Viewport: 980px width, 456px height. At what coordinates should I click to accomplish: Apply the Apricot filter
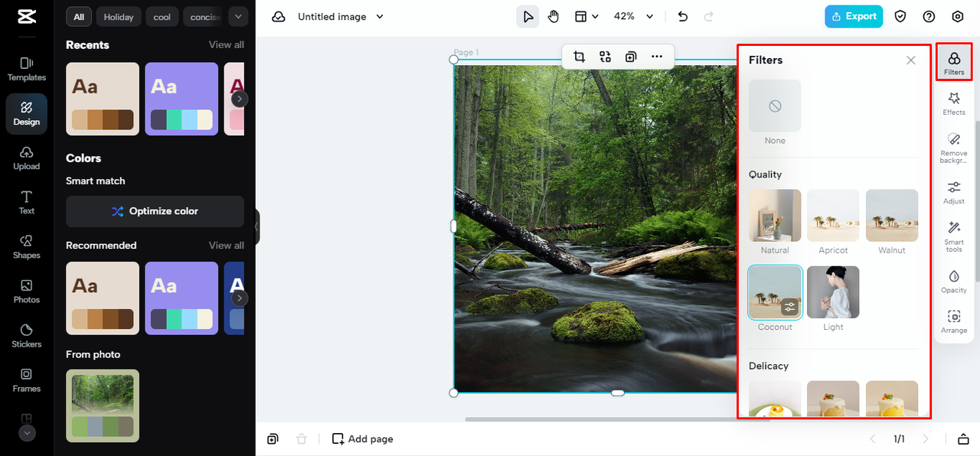833,216
